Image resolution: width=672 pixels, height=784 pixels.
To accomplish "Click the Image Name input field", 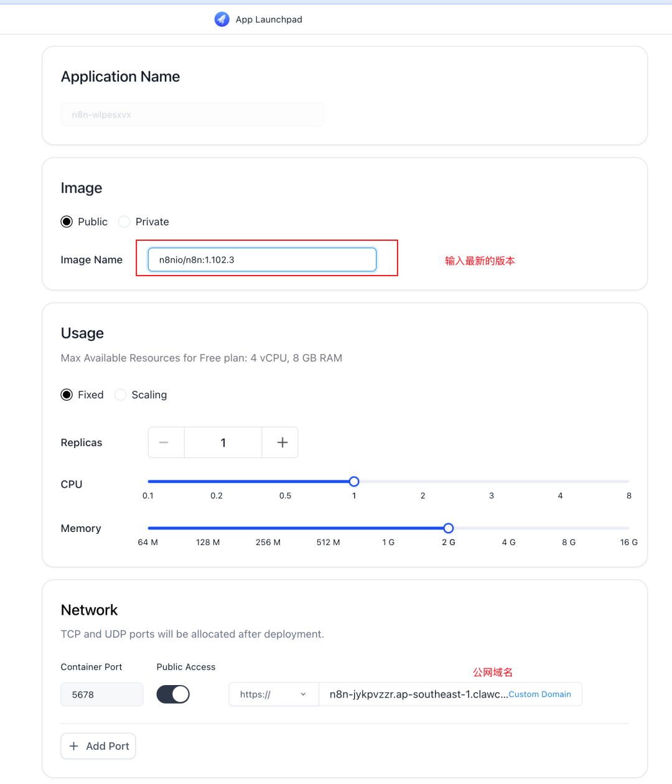I will tap(262, 259).
